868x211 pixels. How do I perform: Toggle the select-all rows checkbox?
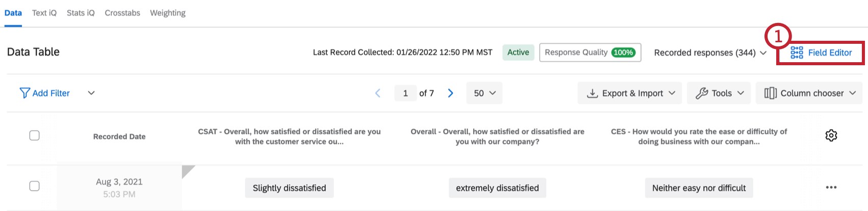click(x=34, y=136)
